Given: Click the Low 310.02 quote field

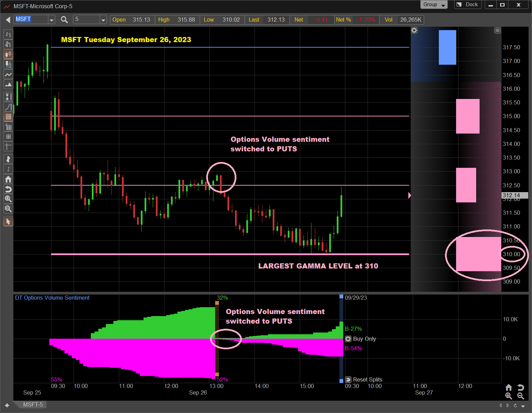Looking at the screenshot, I should (x=222, y=20).
